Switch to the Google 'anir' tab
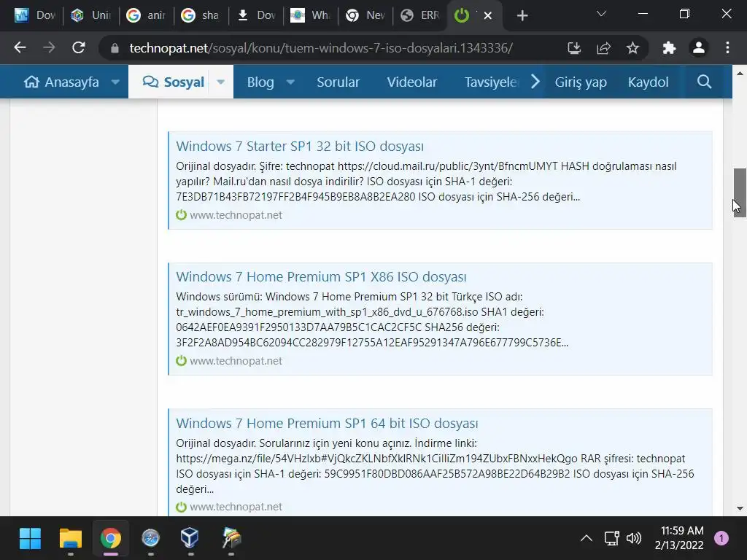747x560 pixels. coord(145,16)
